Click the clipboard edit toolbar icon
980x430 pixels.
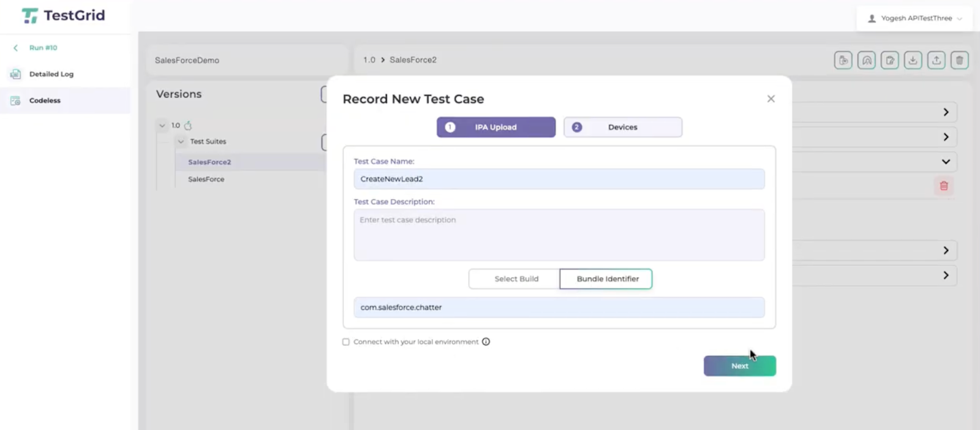[889, 60]
